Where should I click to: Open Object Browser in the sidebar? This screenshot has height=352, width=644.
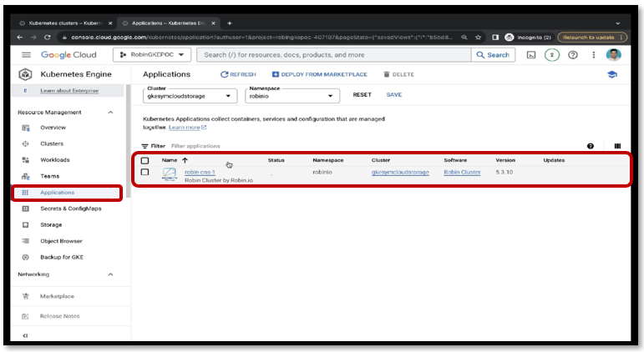coord(61,241)
